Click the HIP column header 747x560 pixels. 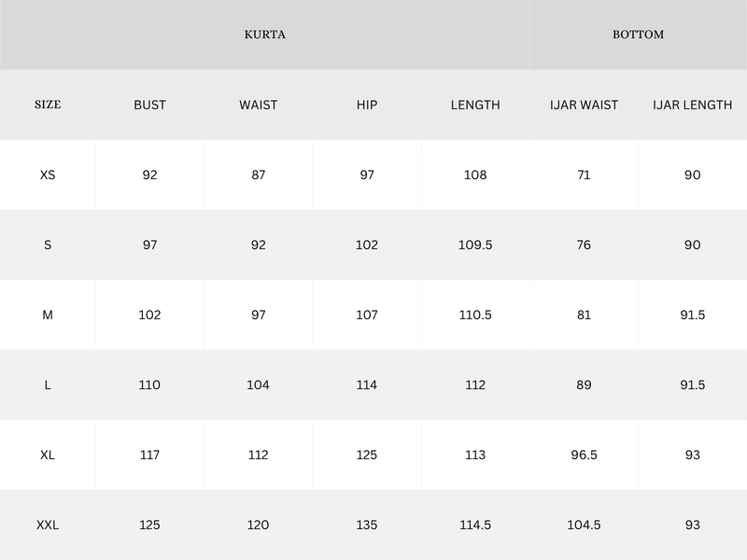(367, 105)
